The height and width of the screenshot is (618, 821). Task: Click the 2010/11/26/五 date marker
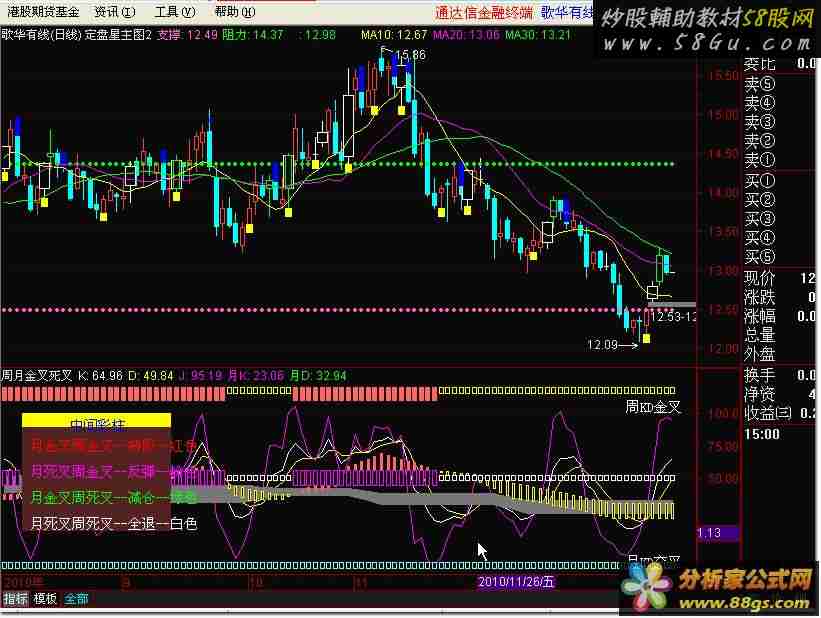tap(516, 582)
